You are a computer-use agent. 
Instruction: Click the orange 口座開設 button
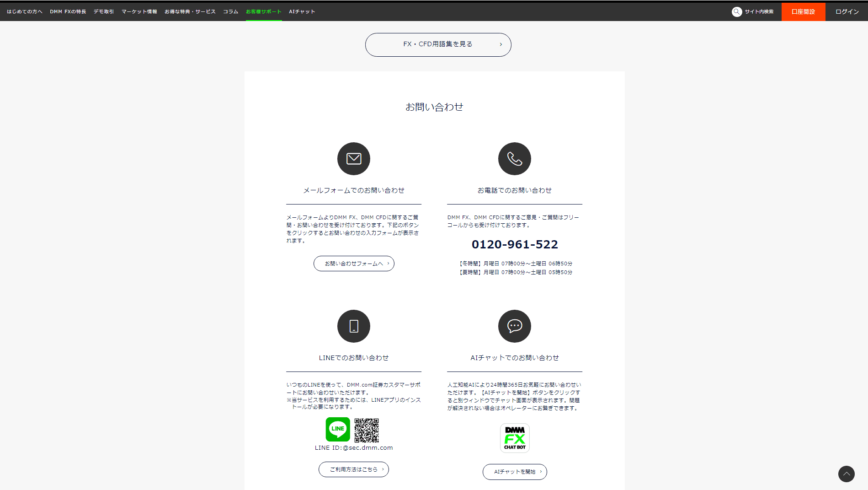tap(803, 12)
